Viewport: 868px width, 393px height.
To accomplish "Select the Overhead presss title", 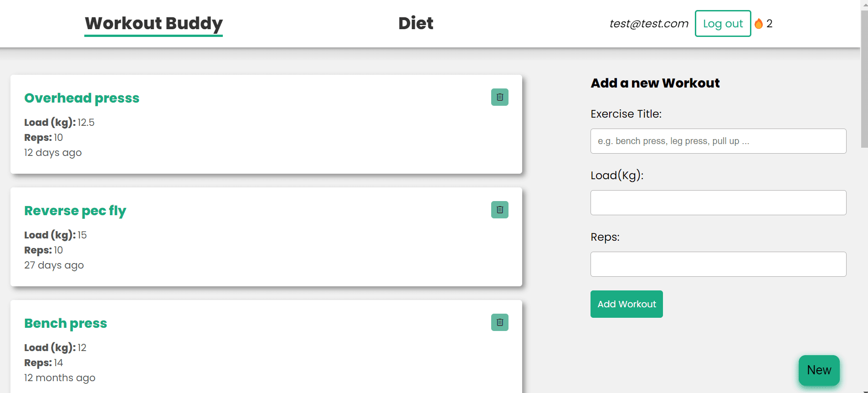I will click(82, 98).
